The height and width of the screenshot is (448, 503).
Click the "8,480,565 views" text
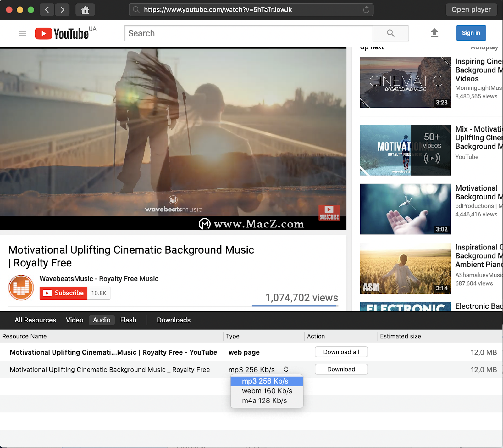click(x=476, y=96)
